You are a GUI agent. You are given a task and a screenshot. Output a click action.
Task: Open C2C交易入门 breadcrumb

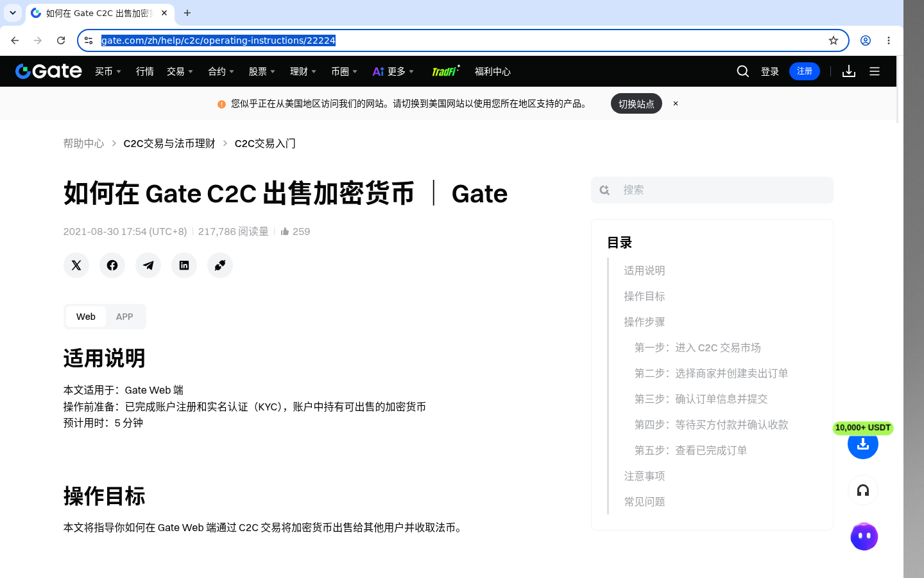pyautogui.click(x=265, y=143)
